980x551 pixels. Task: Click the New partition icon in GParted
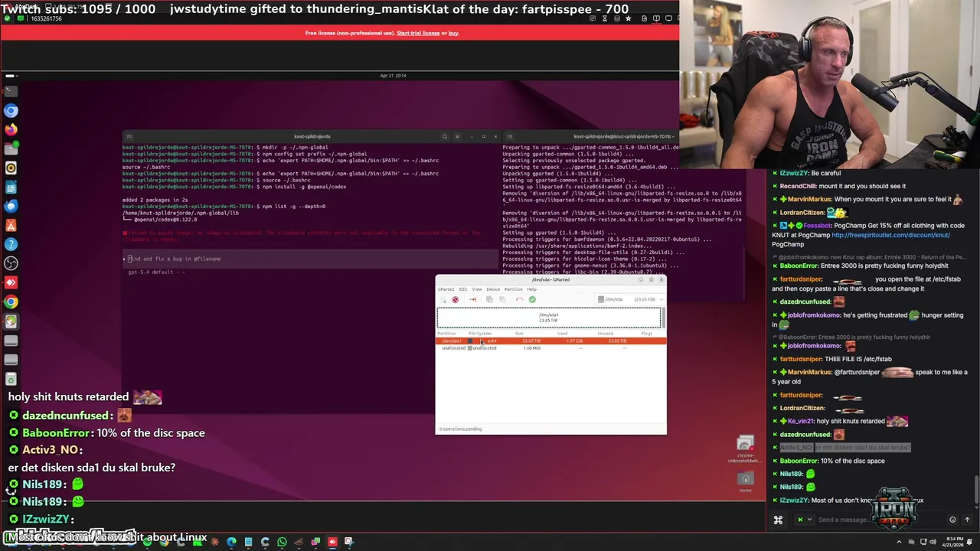443,299
